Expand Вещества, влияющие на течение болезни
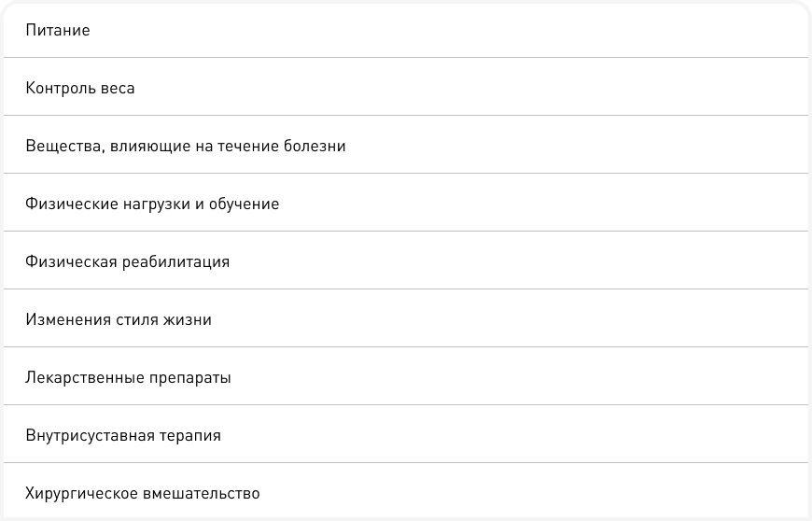812x521 pixels. click(186, 147)
